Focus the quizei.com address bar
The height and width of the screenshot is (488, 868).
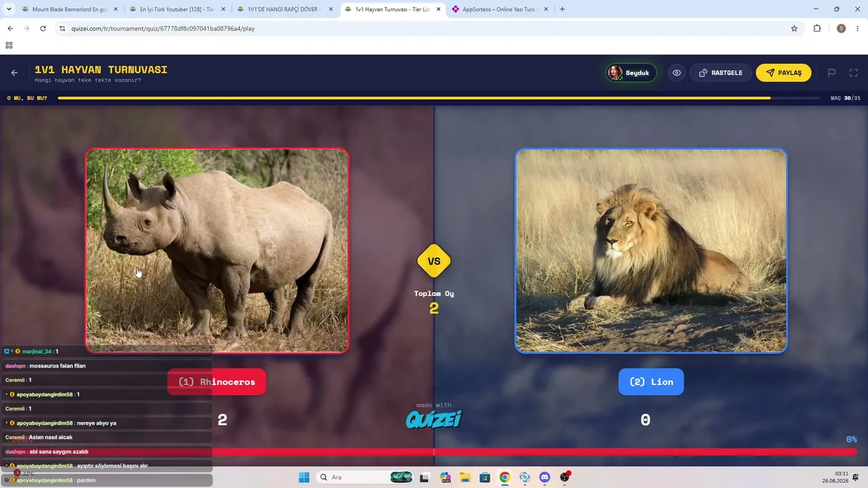pyautogui.click(x=427, y=28)
